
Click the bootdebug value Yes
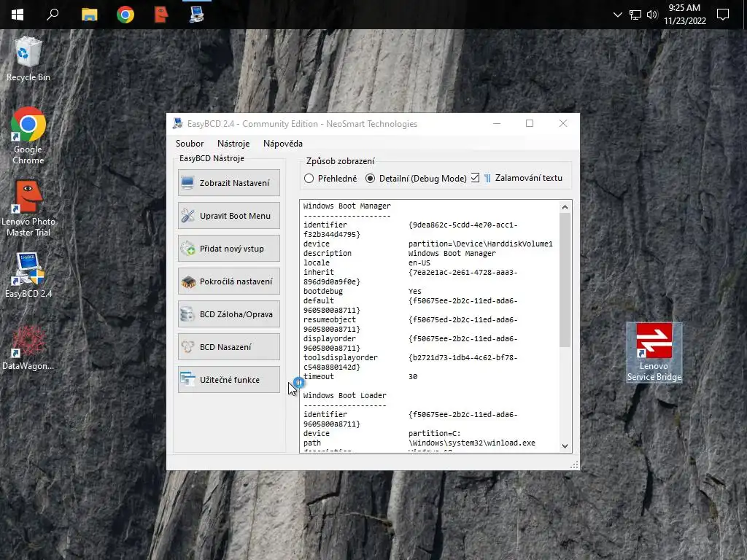(414, 291)
